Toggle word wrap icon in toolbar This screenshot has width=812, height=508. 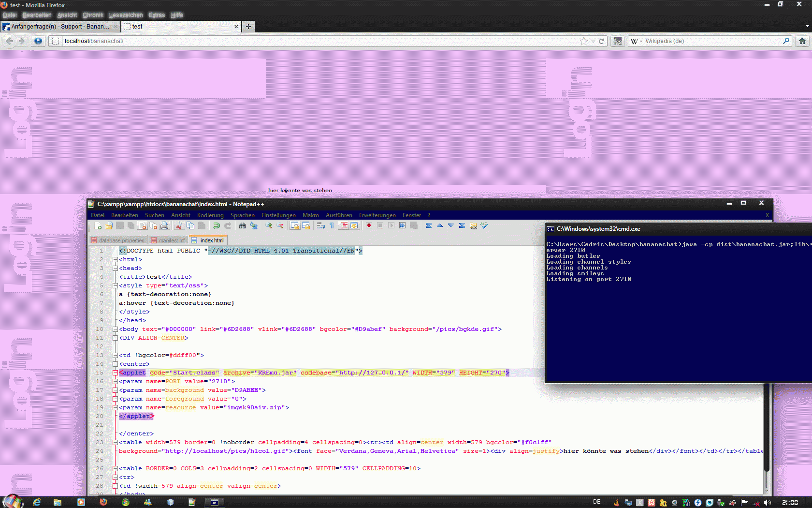pos(320,226)
